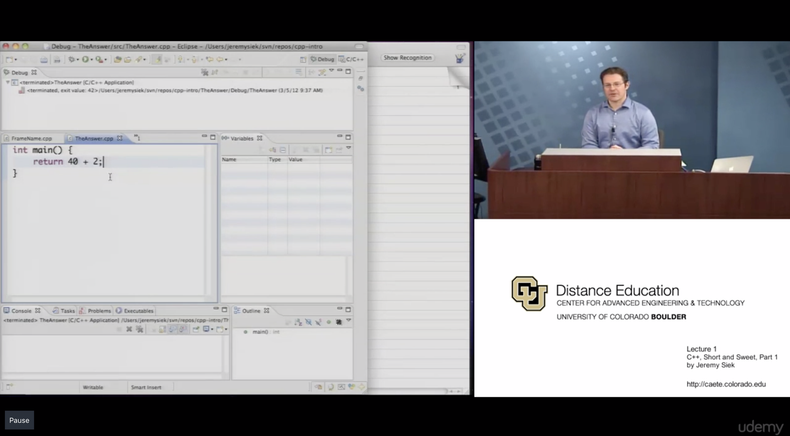Maximize the editor area
Viewport: 790px width, 436px height.
click(213, 138)
